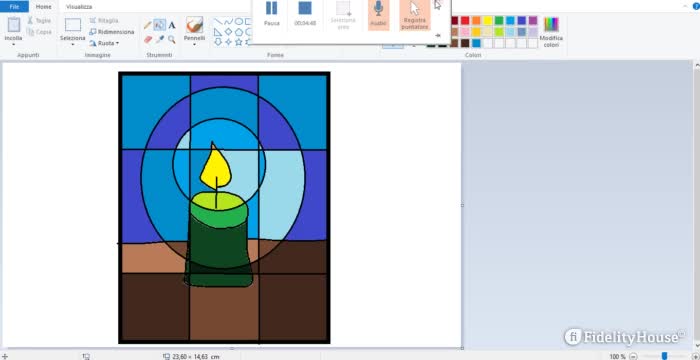Toggle Audio recording microphone
The height and width of the screenshot is (360, 700).
379,15
